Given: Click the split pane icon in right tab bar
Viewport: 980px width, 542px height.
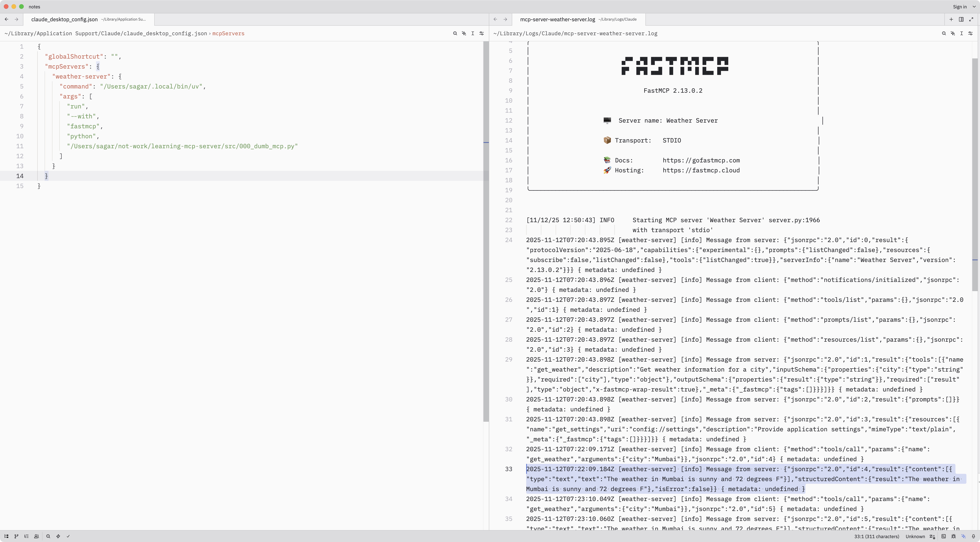Looking at the screenshot, I should tap(961, 19).
